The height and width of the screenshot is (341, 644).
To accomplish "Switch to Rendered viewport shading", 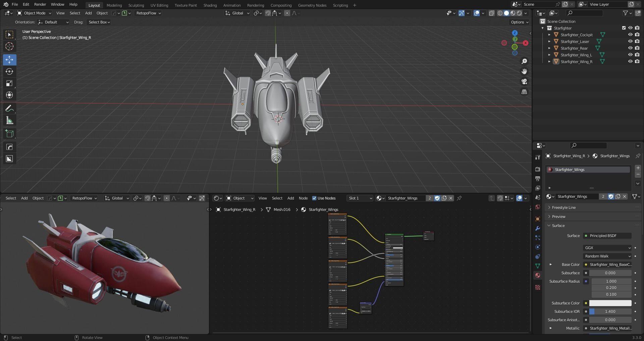I will pyautogui.click(x=519, y=13).
